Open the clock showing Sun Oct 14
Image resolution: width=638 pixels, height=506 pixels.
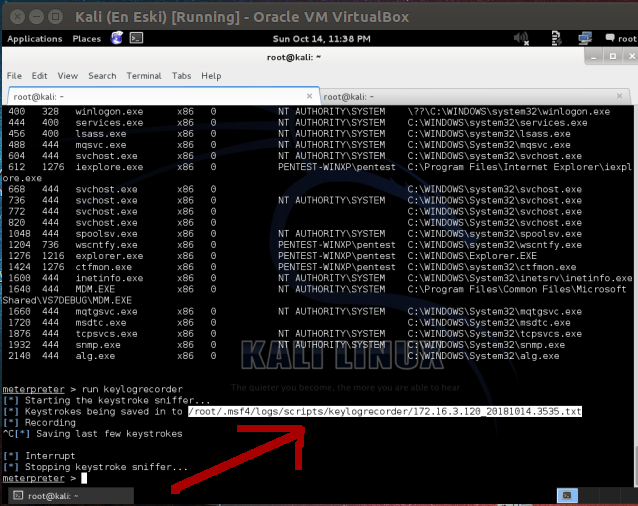pyautogui.click(x=321, y=39)
